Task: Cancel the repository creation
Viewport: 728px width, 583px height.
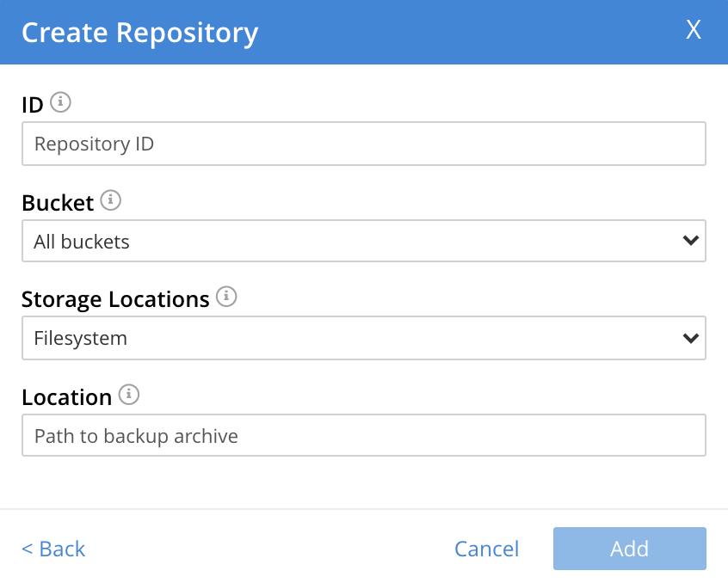Action: 486,549
